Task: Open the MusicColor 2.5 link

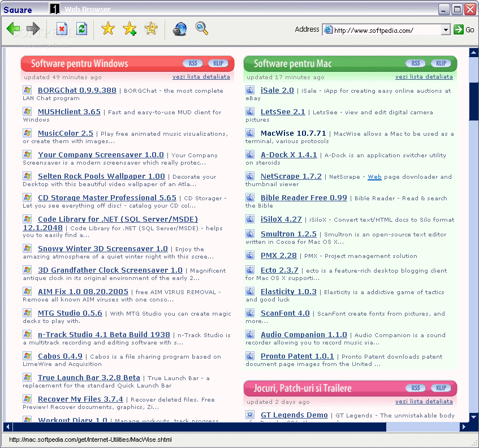Action: 66,133
